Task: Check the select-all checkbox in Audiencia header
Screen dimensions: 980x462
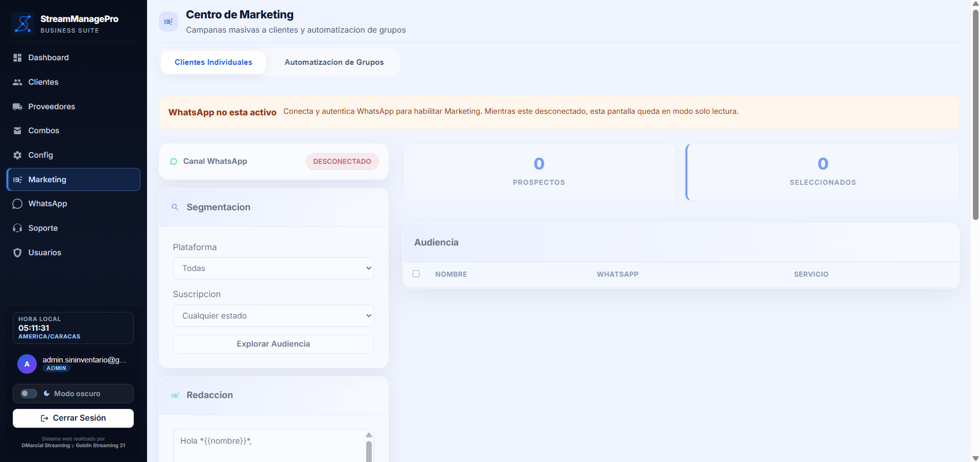Action: click(x=416, y=274)
